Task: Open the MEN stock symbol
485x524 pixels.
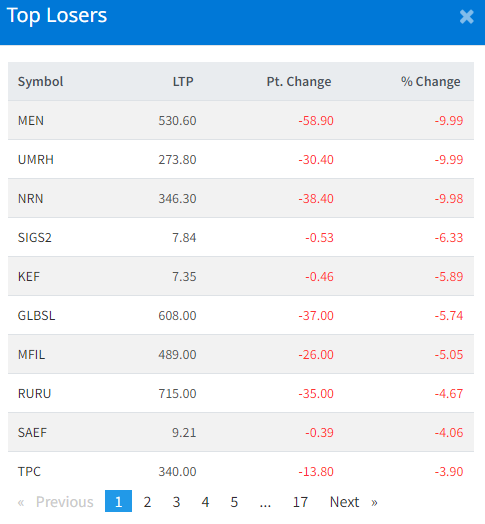Action: point(31,121)
